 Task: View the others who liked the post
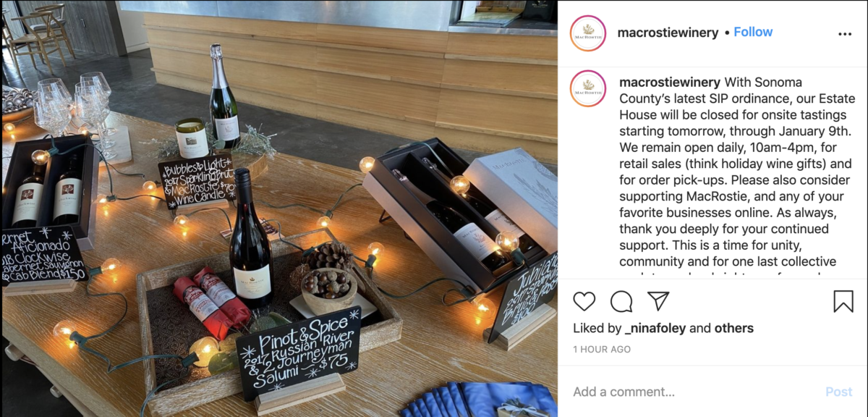pos(734,328)
